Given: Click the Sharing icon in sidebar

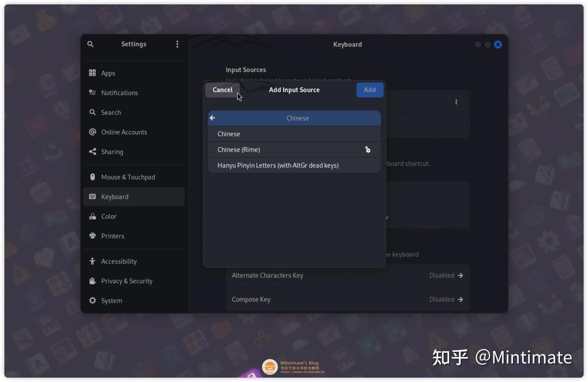Looking at the screenshot, I should [x=92, y=151].
